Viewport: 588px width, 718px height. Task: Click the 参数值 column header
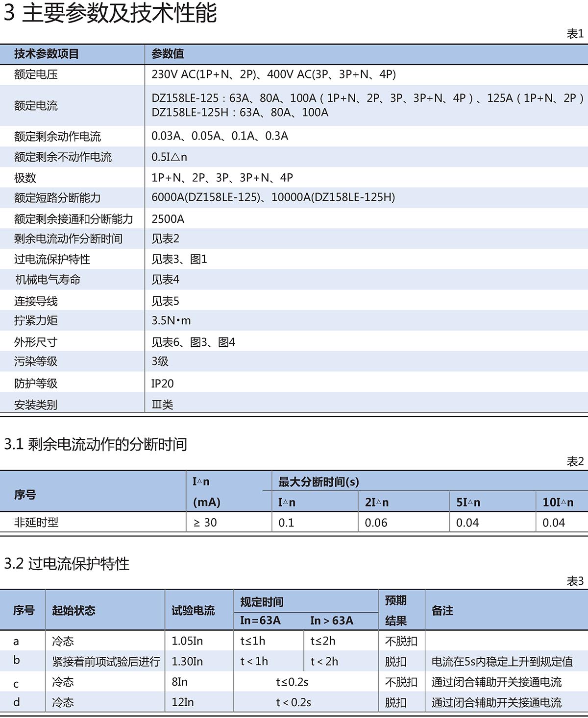pos(168,54)
